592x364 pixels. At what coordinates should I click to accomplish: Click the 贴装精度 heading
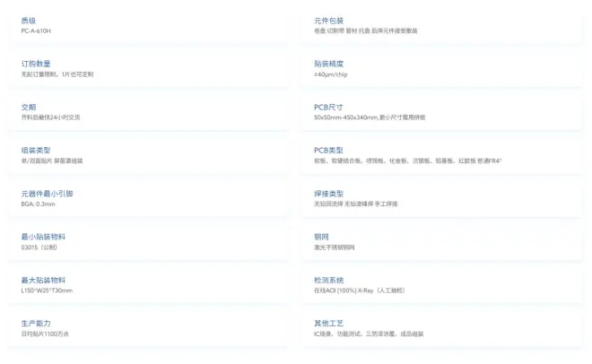click(x=328, y=64)
